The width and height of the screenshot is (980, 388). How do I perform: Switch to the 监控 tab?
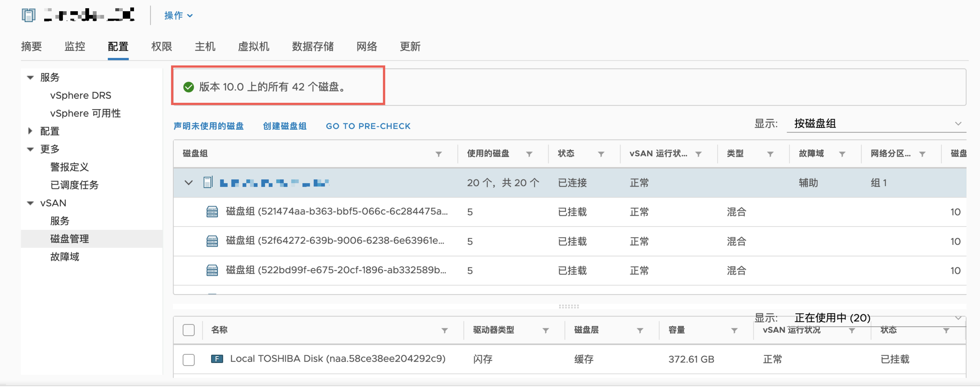tap(74, 46)
